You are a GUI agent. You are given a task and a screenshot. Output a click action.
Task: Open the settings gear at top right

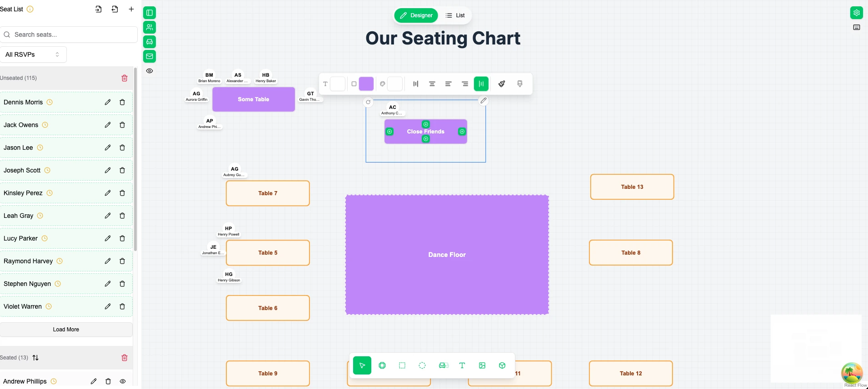point(857,12)
